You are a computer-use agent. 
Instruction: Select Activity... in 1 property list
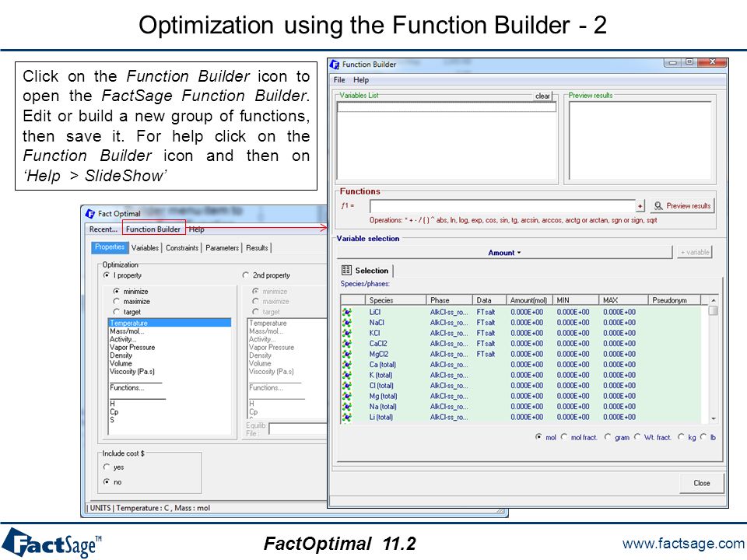[170, 339]
